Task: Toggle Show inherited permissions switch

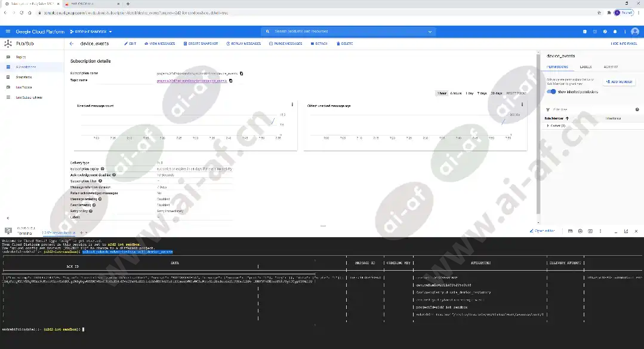Action: coord(551,91)
